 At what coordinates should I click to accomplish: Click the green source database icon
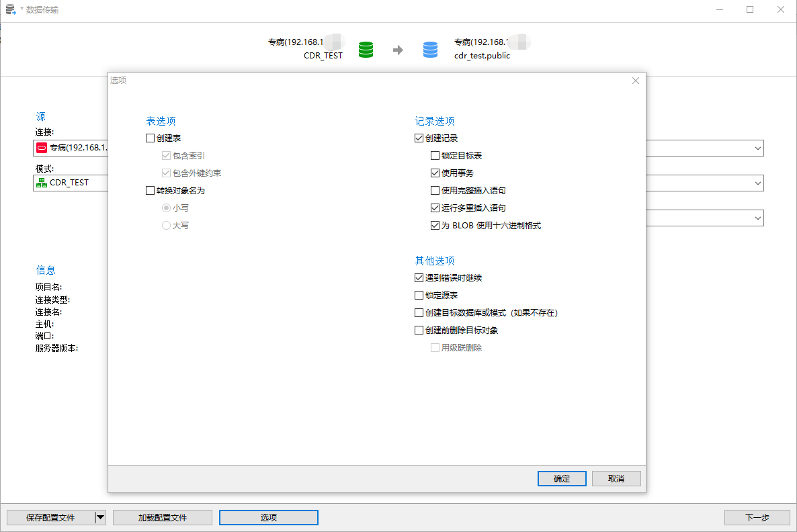[x=366, y=49]
